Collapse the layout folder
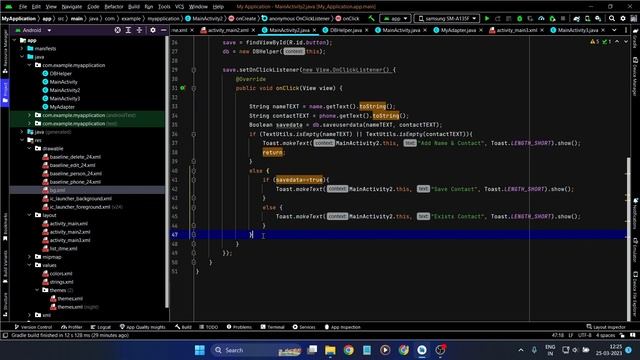This screenshot has width=640, height=360. point(29,215)
